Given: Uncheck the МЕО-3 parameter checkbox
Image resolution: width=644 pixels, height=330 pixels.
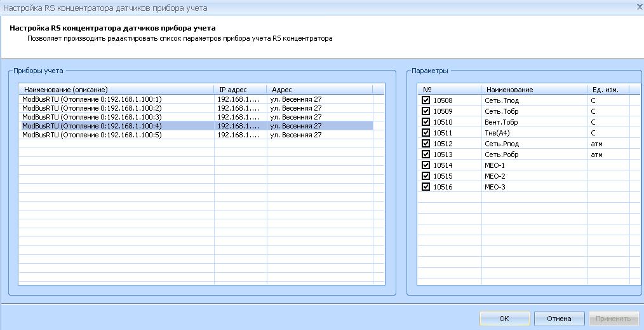Looking at the screenshot, I should click(426, 187).
